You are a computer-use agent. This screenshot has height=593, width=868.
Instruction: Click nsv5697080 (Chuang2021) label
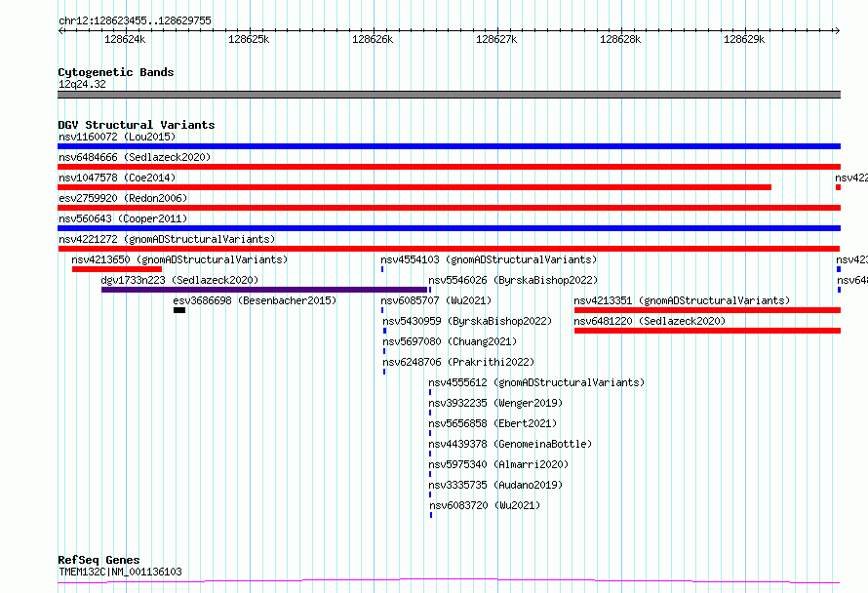pos(450,341)
